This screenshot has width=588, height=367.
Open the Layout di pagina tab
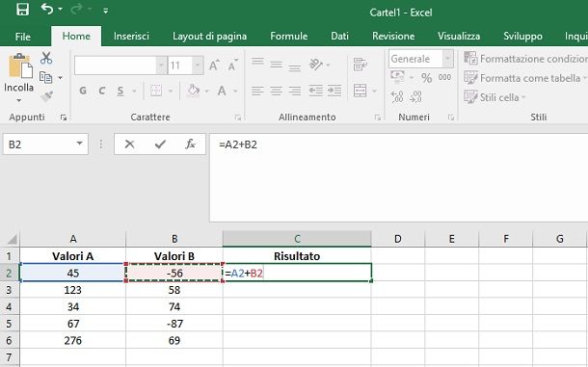click(209, 36)
